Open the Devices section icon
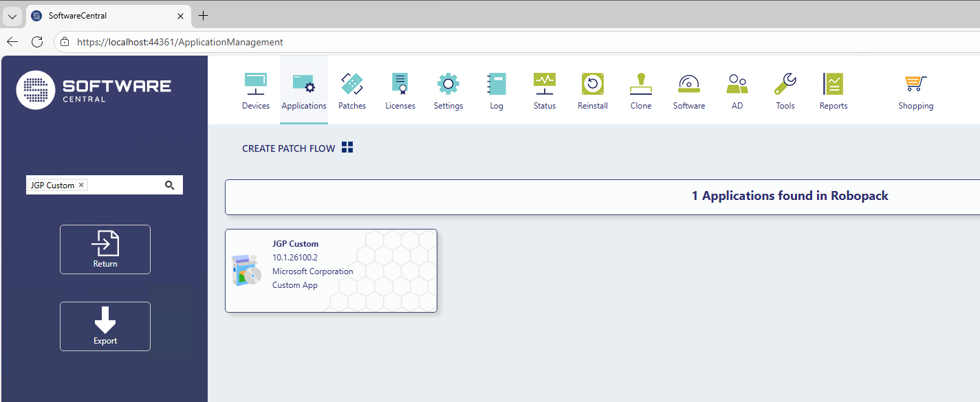 point(256,85)
